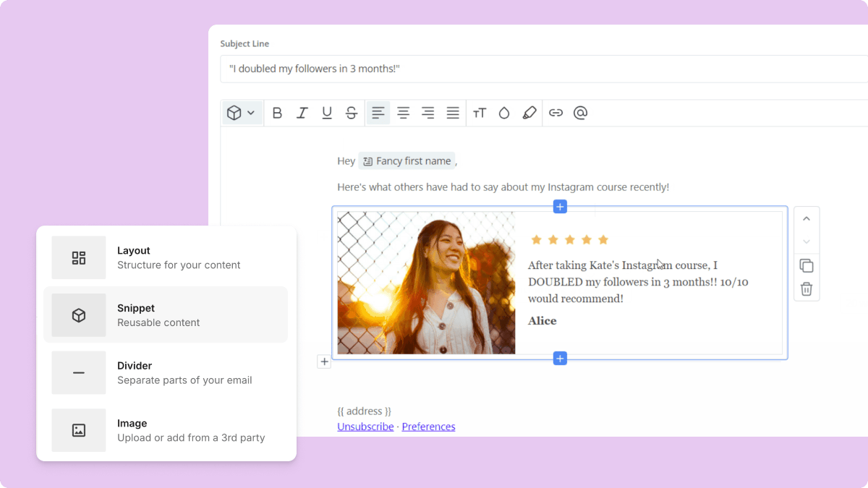Toggle underline formatting
The image size is (868, 488).
click(x=327, y=113)
